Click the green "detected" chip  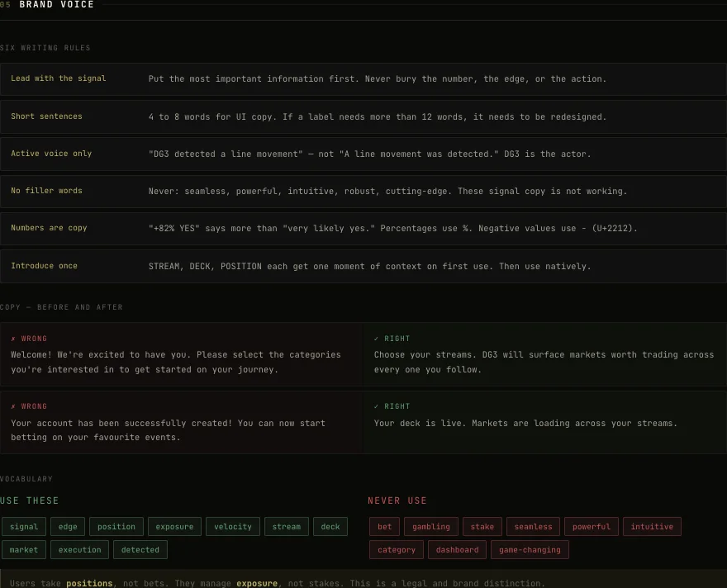coord(140,549)
